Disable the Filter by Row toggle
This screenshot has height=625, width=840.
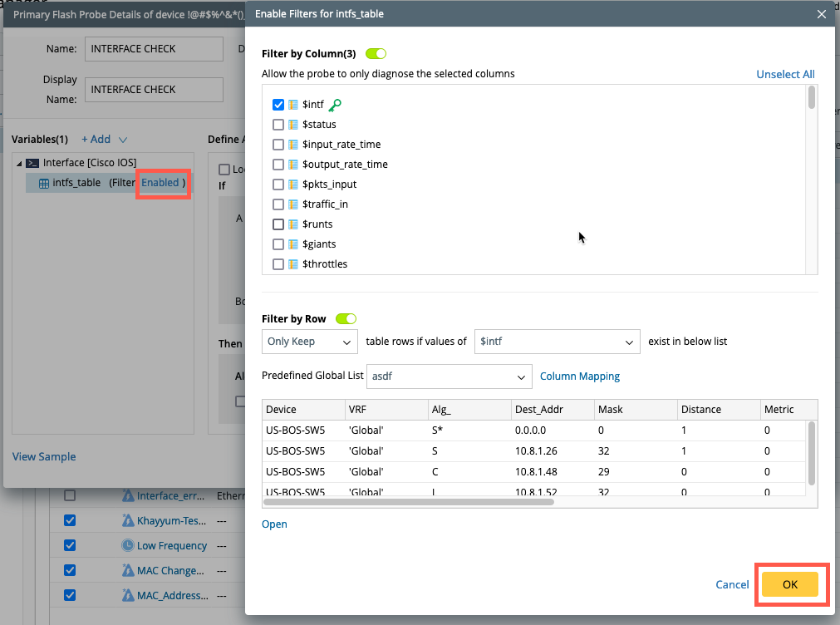346,318
